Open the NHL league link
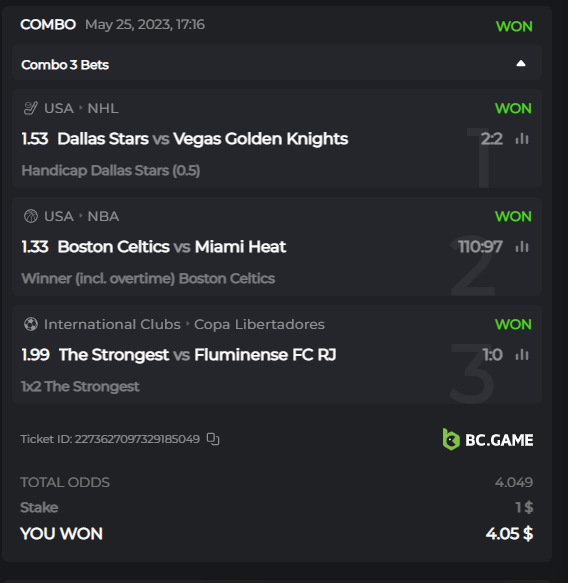The image size is (568, 583). click(x=103, y=109)
